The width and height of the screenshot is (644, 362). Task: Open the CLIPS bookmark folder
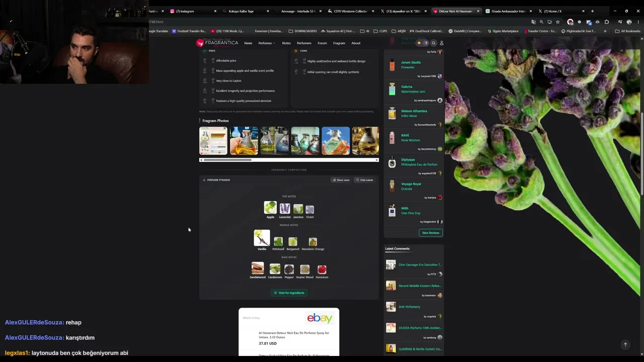(380, 31)
